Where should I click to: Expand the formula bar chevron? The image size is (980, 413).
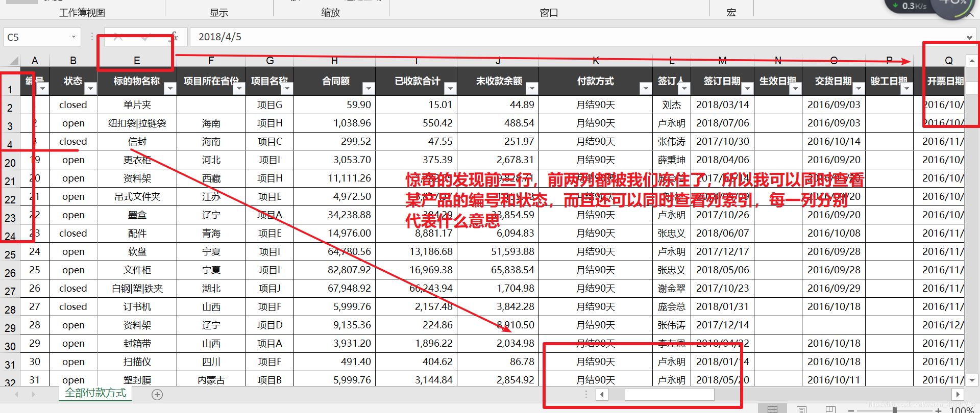[969, 37]
